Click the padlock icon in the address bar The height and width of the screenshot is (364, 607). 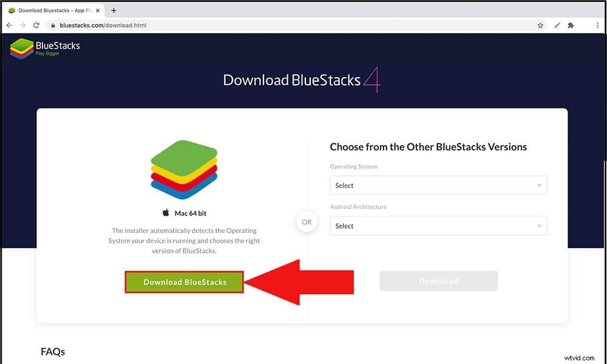52,25
